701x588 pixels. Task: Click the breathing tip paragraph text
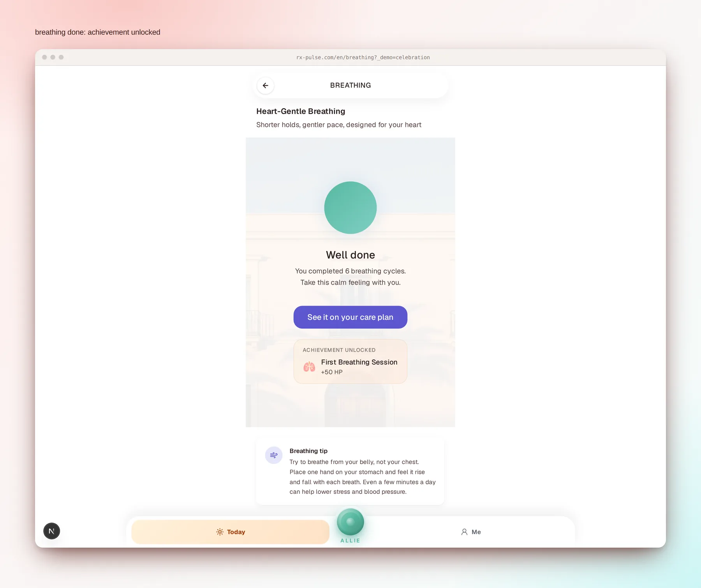(x=363, y=477)
